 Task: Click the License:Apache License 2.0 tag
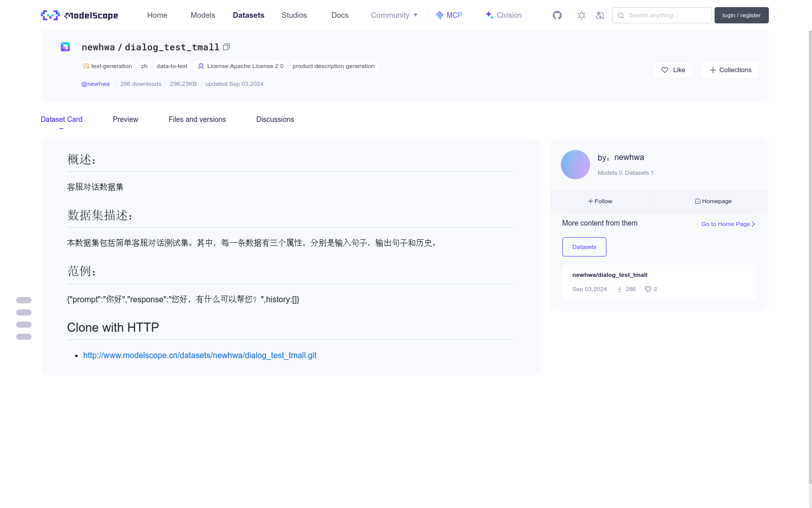click(241, 66)
